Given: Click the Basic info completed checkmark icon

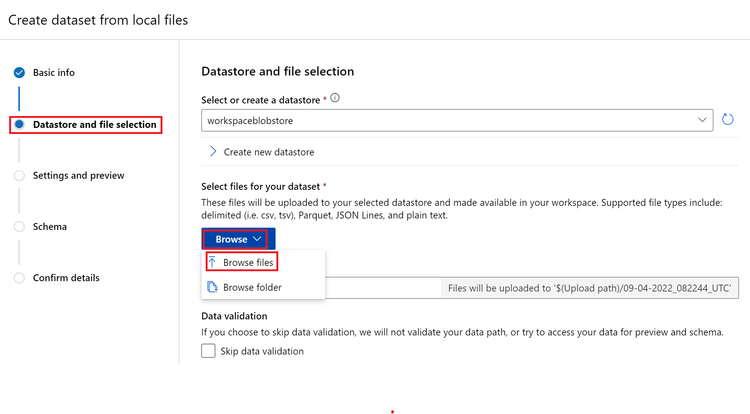Looking at the screenshot, I should tap(19, 73).
